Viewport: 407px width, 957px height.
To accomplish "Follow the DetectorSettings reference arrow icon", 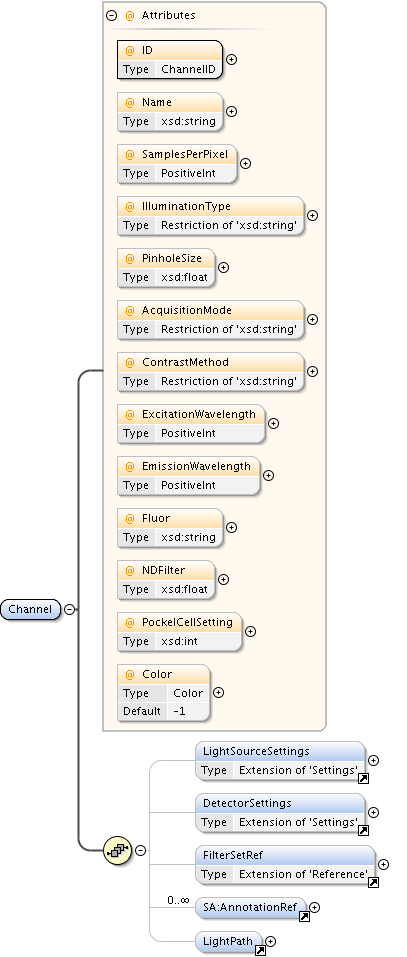I will tap(362, 830).
